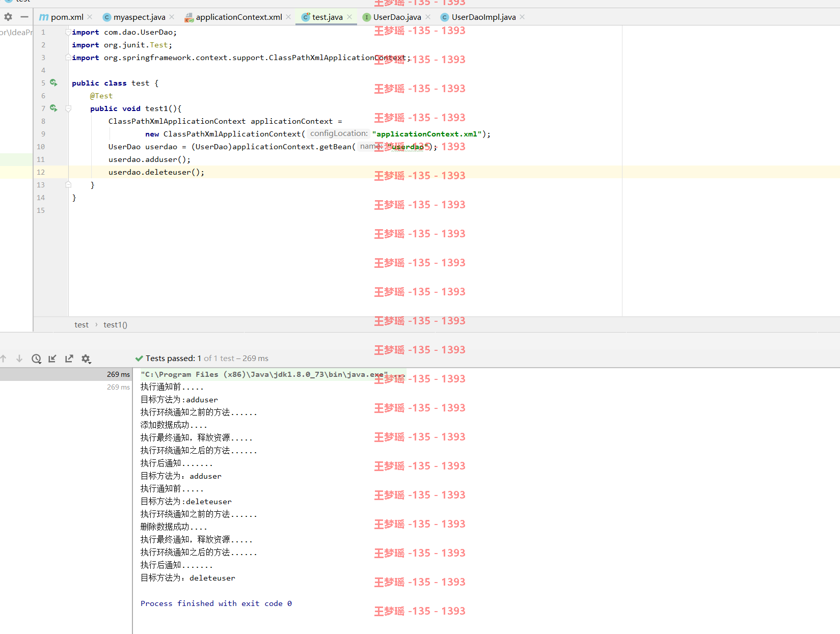Click import test results icon
840x634 pixels.
point(52,359)
